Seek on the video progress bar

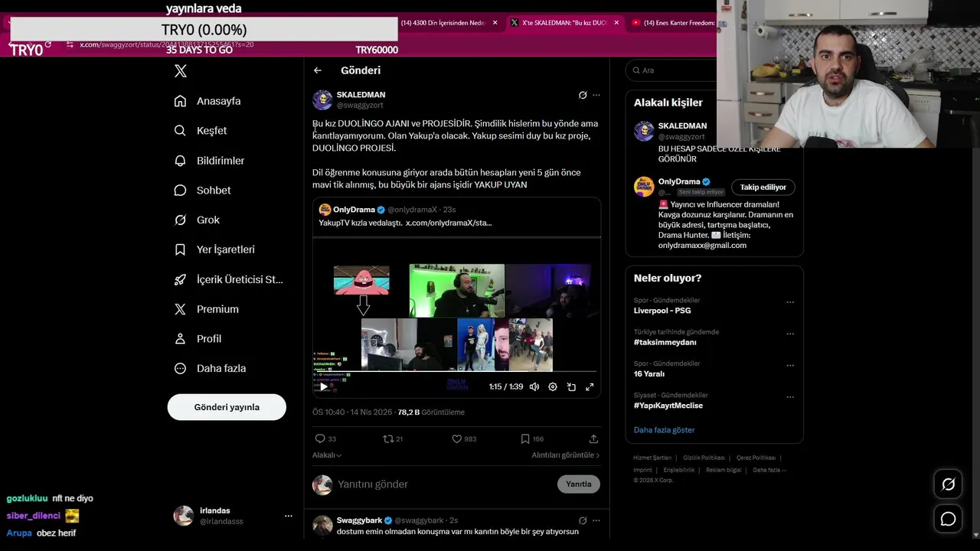456,373
